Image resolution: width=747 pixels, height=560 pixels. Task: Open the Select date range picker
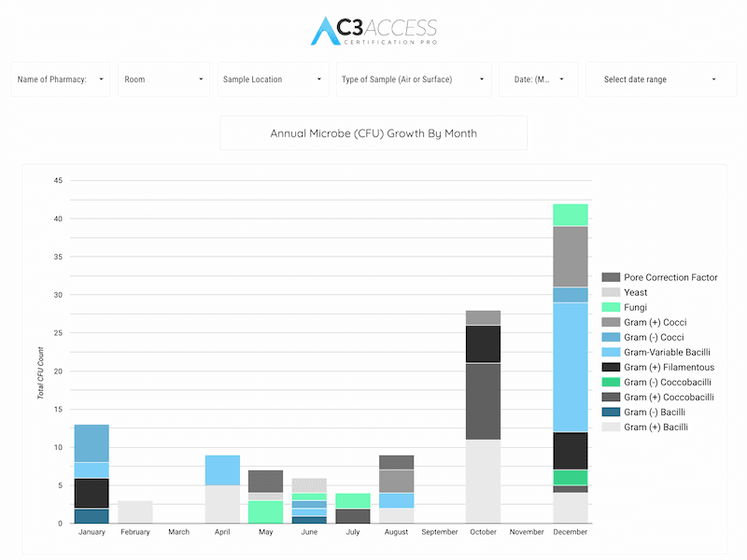tap(661, 79)
